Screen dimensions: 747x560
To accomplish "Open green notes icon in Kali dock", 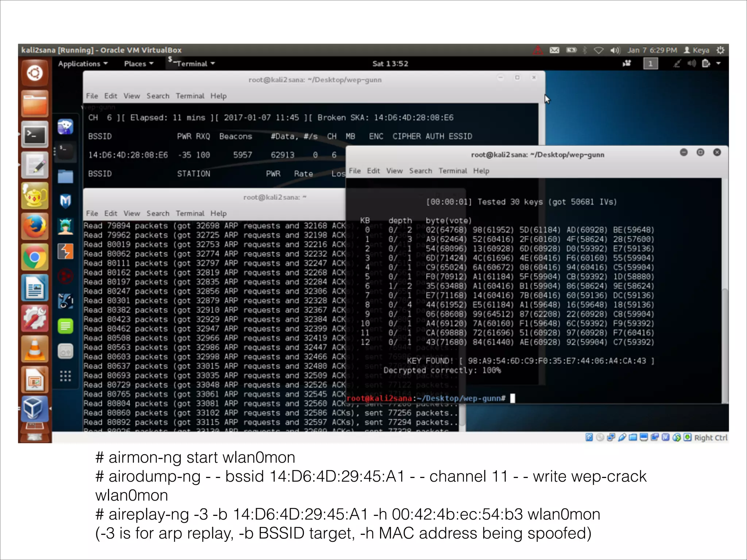I will click(65, 326).
